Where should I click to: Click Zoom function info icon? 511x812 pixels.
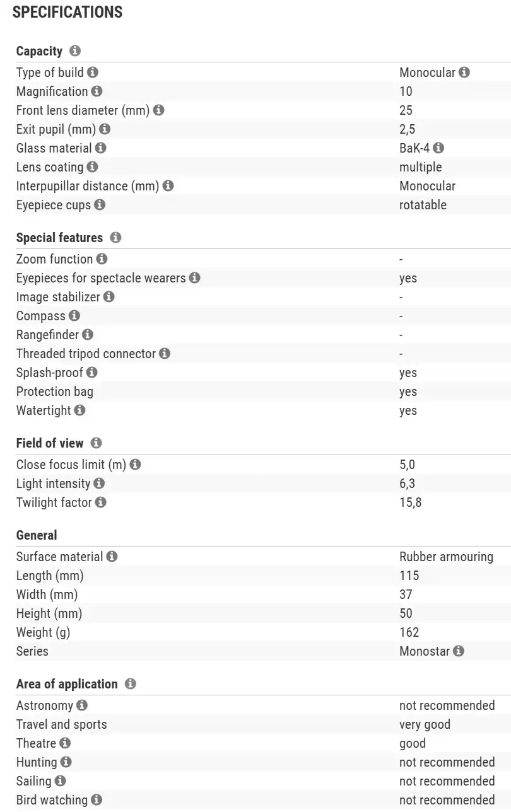(102, 259)
